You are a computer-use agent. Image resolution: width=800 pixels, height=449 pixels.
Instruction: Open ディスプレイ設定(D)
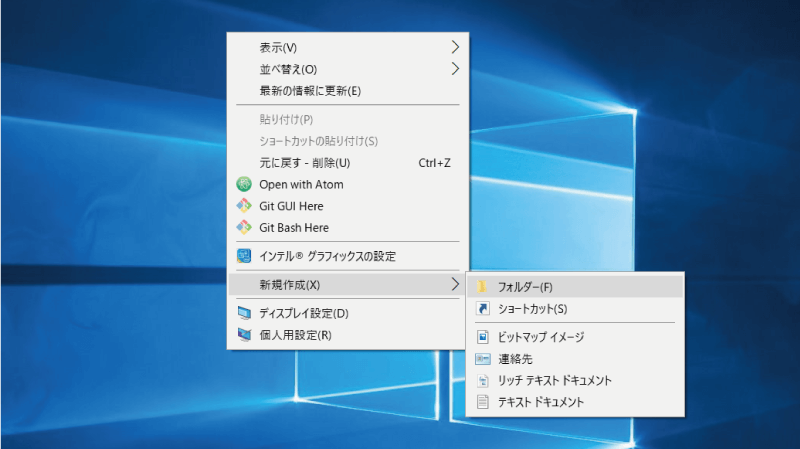347,313
